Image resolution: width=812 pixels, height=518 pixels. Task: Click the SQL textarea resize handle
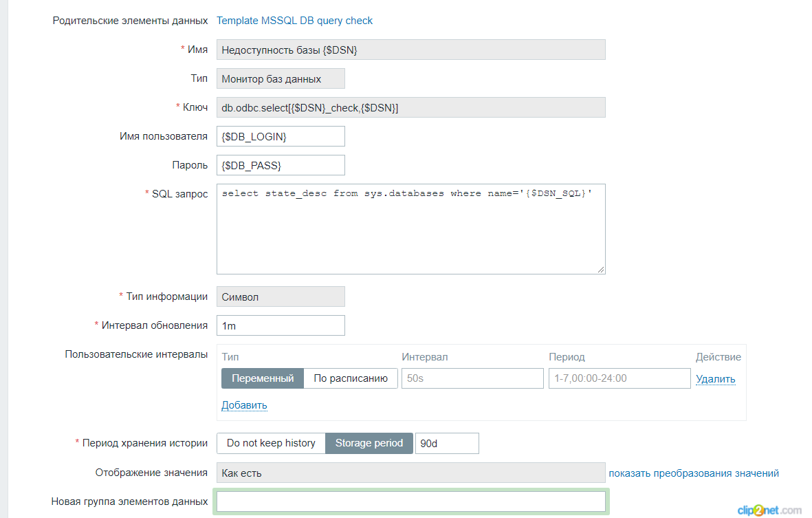601,270
